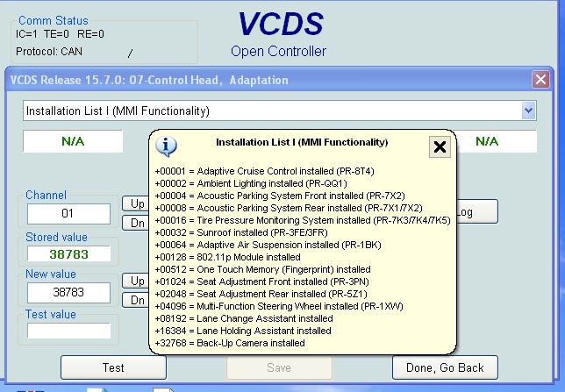Click Back-Up Camera installed line
Image resolution: width=565 pixels, height=392 pixels.
click(x=230, y=343)
